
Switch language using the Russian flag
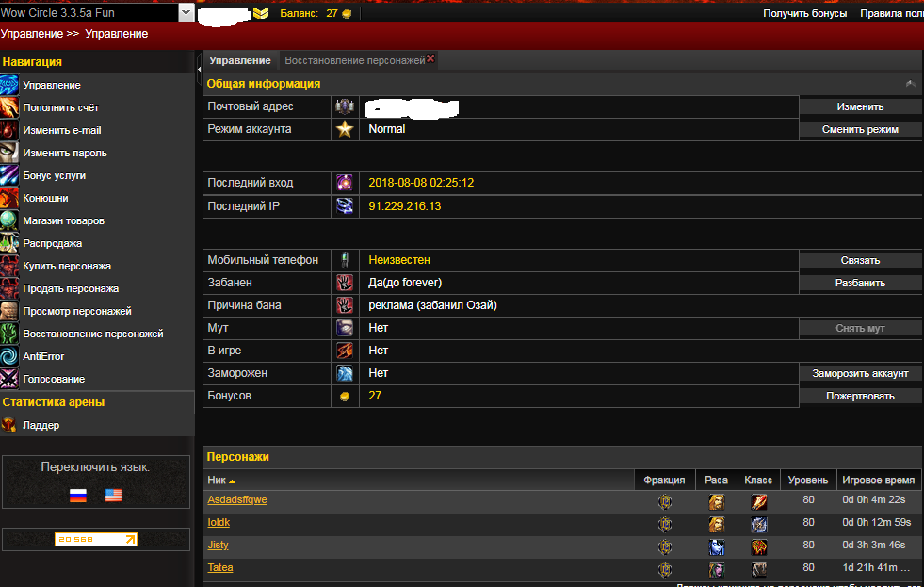click(79, 495)
